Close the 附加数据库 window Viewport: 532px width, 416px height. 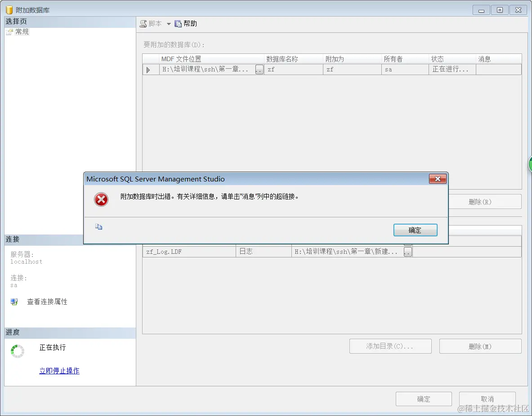[518, 10]
